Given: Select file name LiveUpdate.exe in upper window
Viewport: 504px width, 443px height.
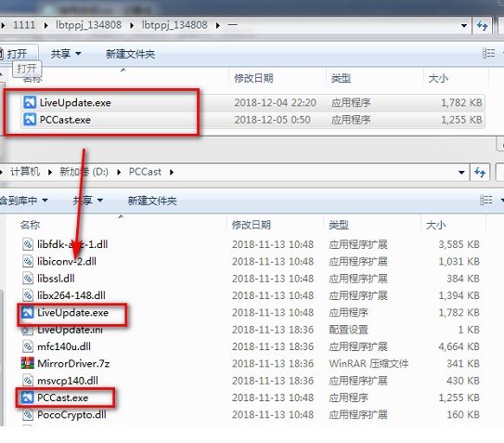Looking at the screenshot, I should (x=75, y=103).
